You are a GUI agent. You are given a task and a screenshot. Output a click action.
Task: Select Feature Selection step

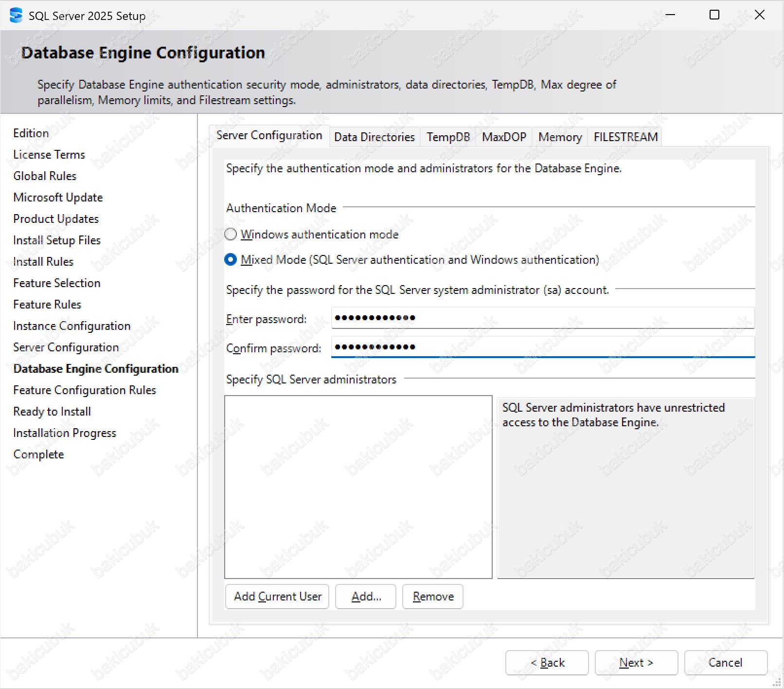tap(57, 283)
